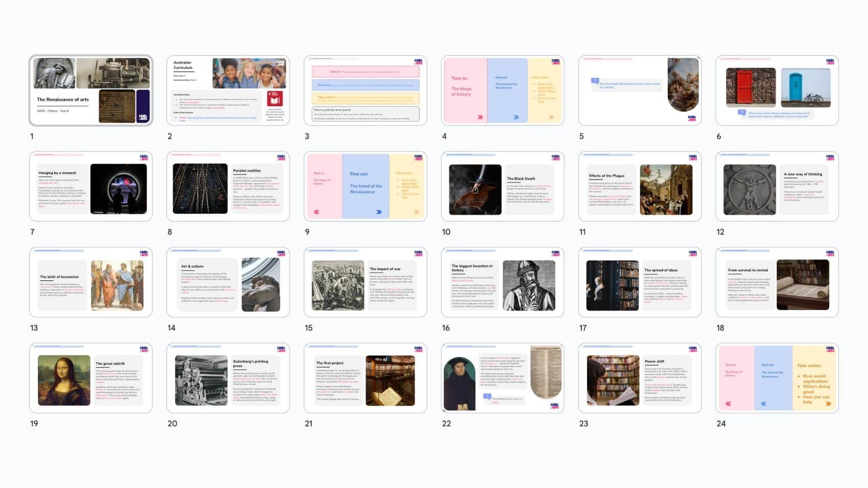This screenshot has height=488, width=868.
Task: Select the Black Death slide
Action: [x=502, y=186]
